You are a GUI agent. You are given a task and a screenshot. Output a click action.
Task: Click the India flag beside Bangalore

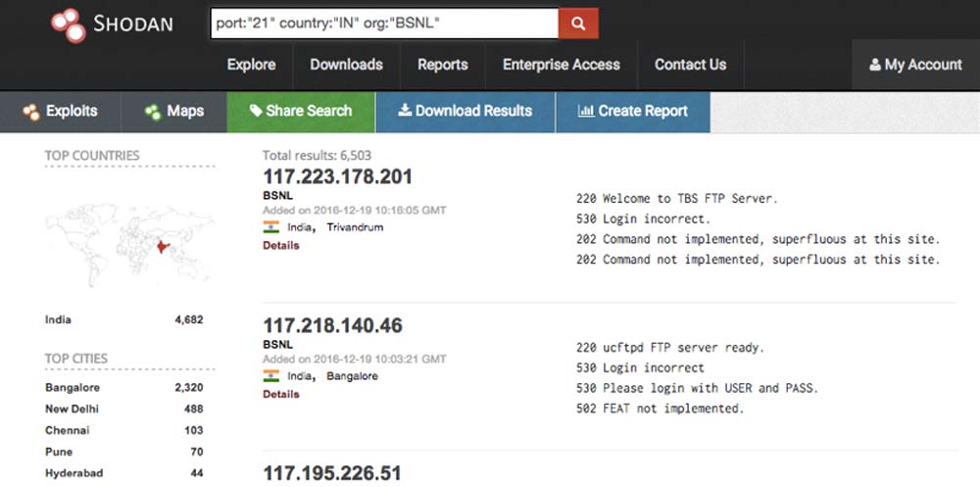tap(271, 376)
